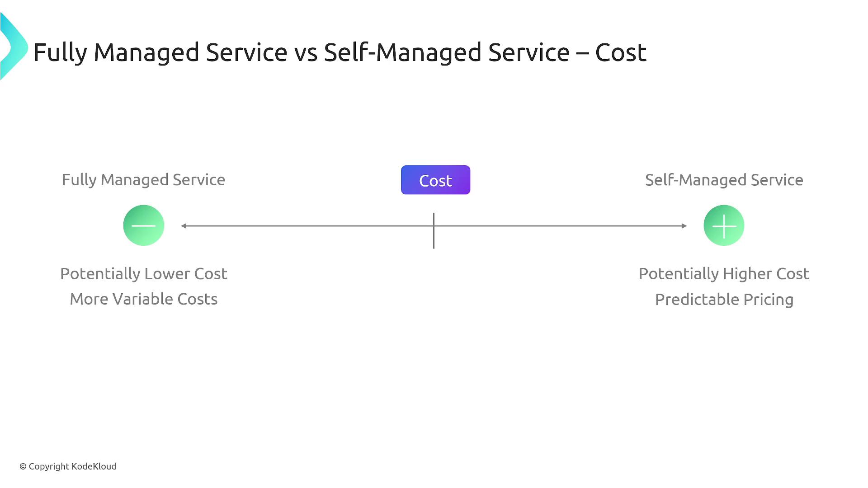Select the Self-Managed Service label above plus icon
Viewport: 868px width, 488px height.
tap(724, 180)
